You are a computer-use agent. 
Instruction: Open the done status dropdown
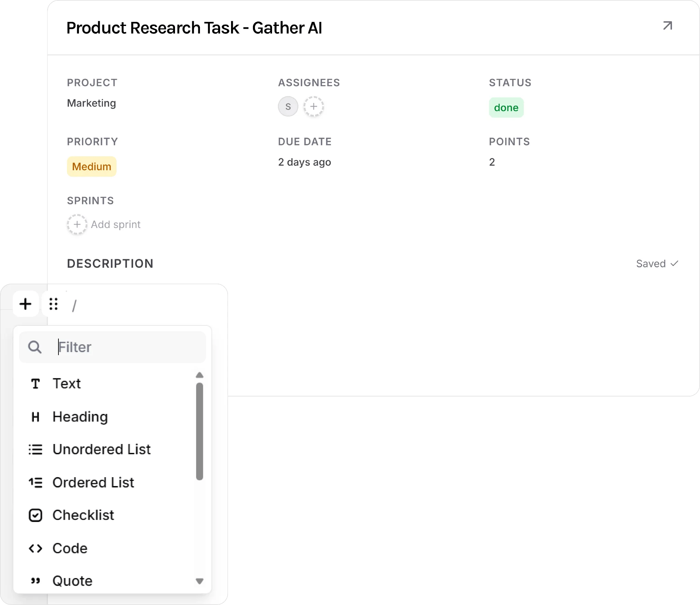click(506, 108)
